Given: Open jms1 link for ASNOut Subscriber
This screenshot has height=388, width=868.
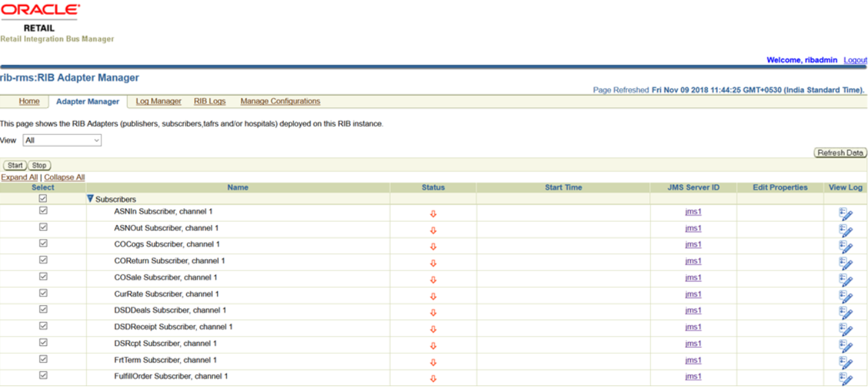Looking at the screenshot, I should (693, 228).
